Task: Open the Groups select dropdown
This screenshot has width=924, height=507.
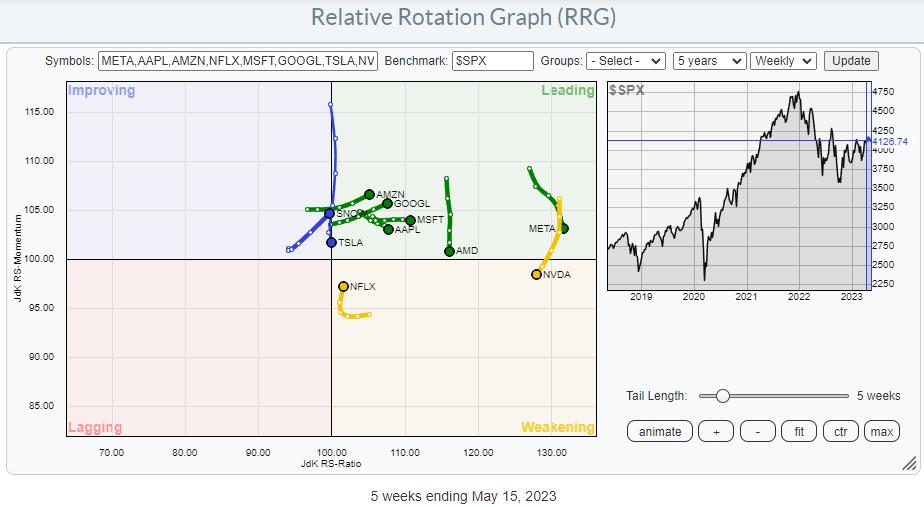Action: 626,61
